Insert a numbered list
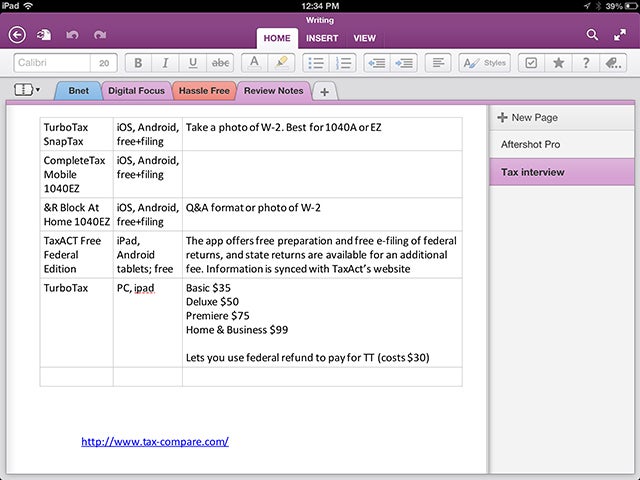 343,63
